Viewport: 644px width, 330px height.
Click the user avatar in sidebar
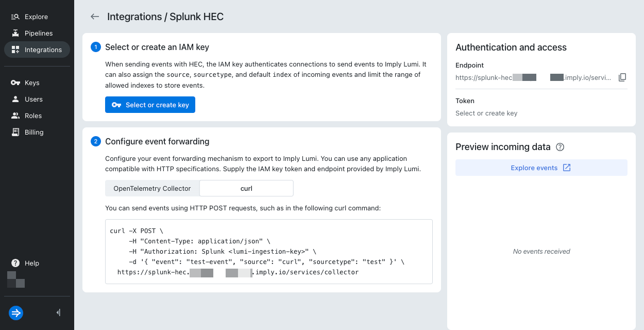click(x=16, y=279)
